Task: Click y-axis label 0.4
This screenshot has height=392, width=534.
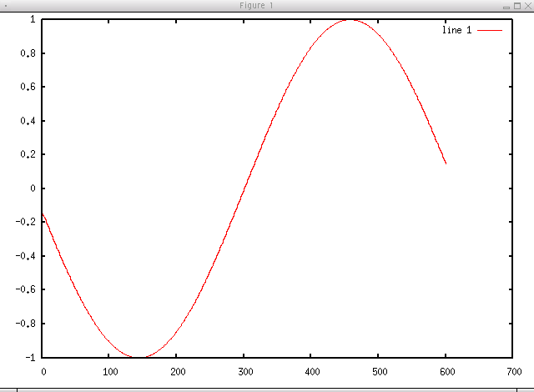Action: coord(28,120)
